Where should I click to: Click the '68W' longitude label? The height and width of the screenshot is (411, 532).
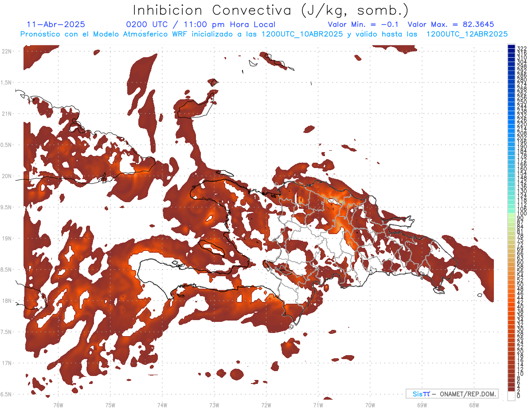[x=474, y=405]
